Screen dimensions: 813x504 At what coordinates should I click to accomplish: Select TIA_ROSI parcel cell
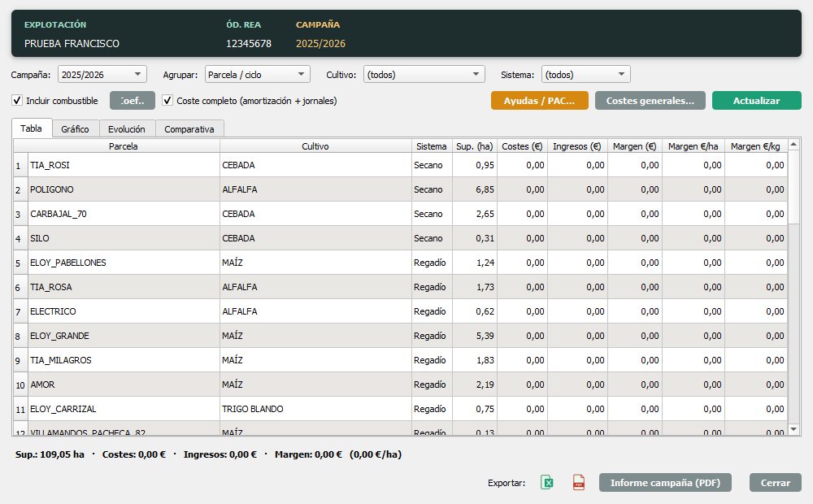coord(124,165)
